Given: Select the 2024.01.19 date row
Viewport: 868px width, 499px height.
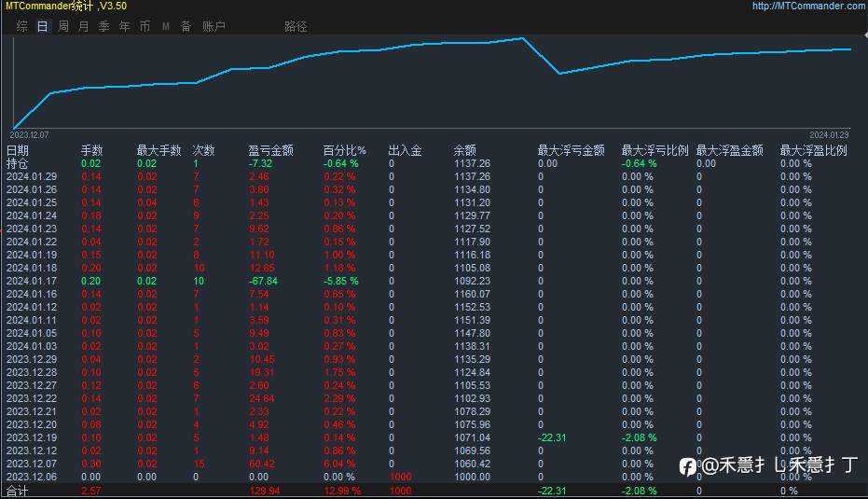Looking at the screenshot, I should pos(32,255).
